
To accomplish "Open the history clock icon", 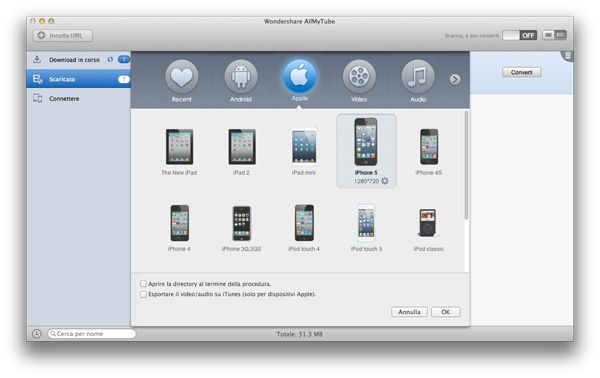I will (x=36, y=334).
